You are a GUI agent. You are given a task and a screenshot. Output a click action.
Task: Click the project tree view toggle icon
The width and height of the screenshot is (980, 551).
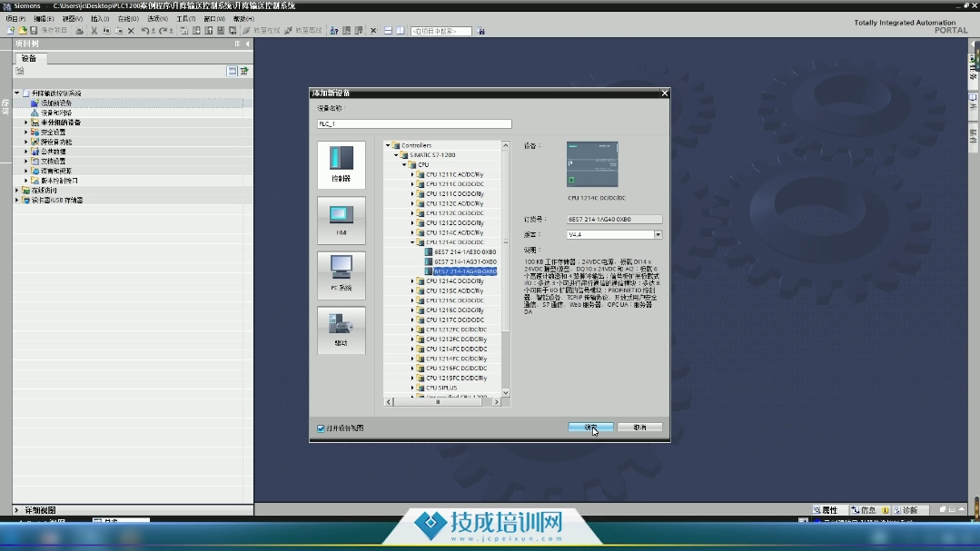[232, 71]
